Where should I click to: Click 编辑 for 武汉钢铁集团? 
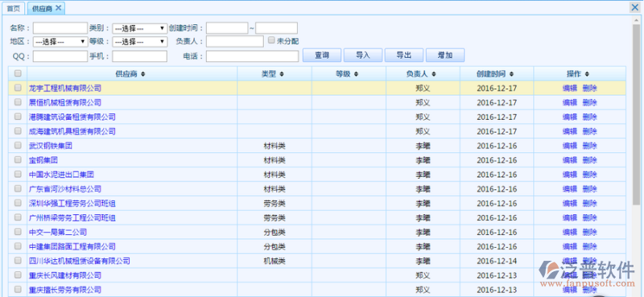[570, 146]
